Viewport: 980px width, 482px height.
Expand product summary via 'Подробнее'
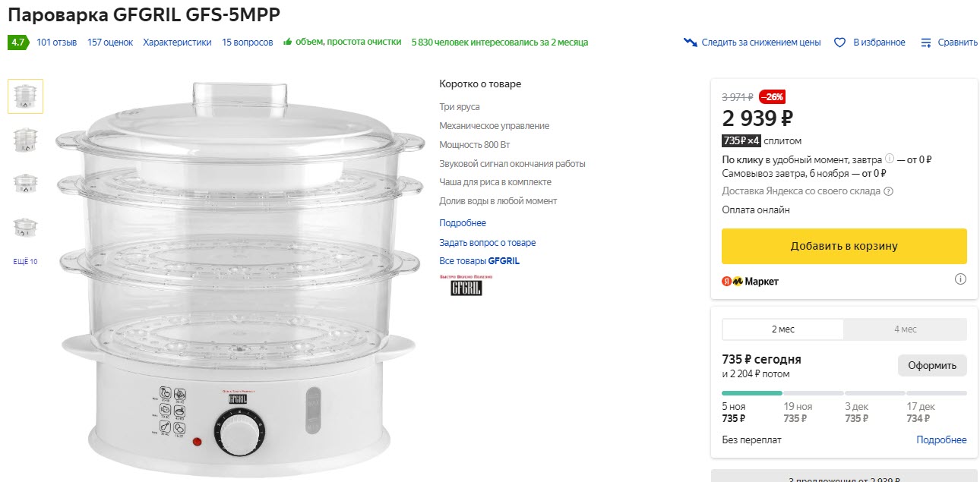point(462,223)
